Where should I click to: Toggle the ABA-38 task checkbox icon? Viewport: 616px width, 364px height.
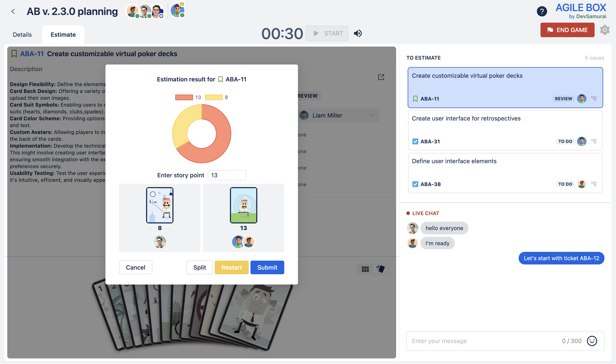click(415, 184)
